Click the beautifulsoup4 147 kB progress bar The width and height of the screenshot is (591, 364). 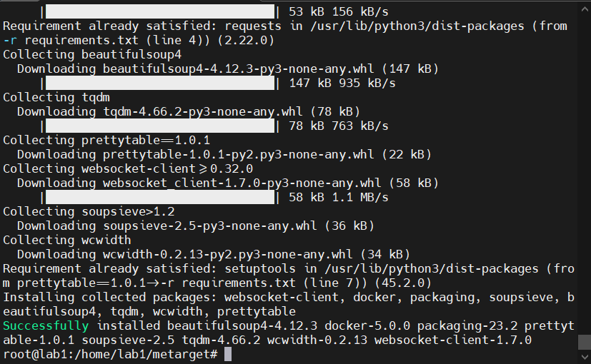tap(161, 83)
